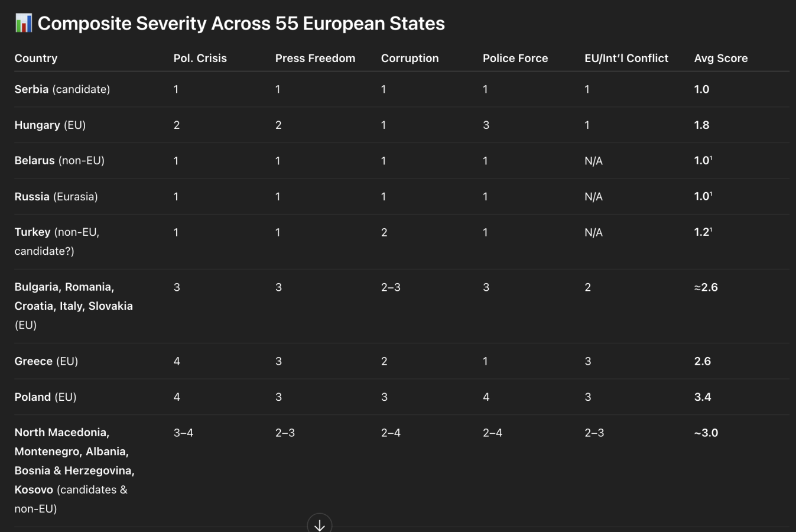The image size is (796, 532).
Task: Click the Press Freedom column header
Action: tap(315, 58)
